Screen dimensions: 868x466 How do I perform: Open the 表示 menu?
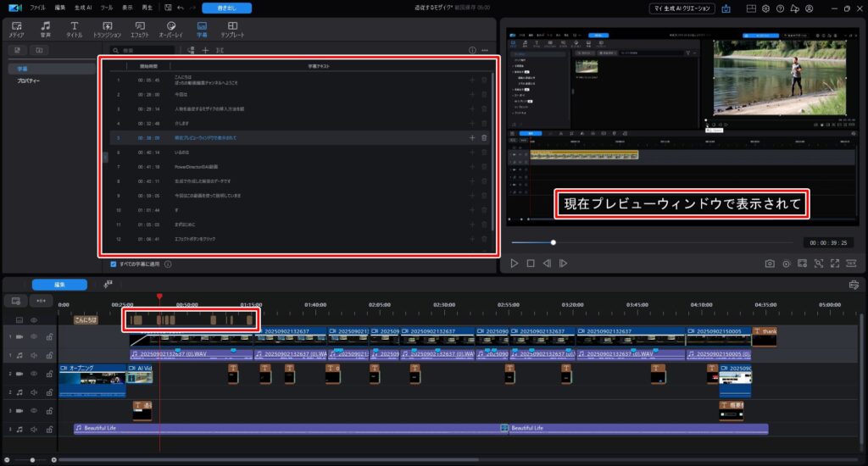click(126, 8)
